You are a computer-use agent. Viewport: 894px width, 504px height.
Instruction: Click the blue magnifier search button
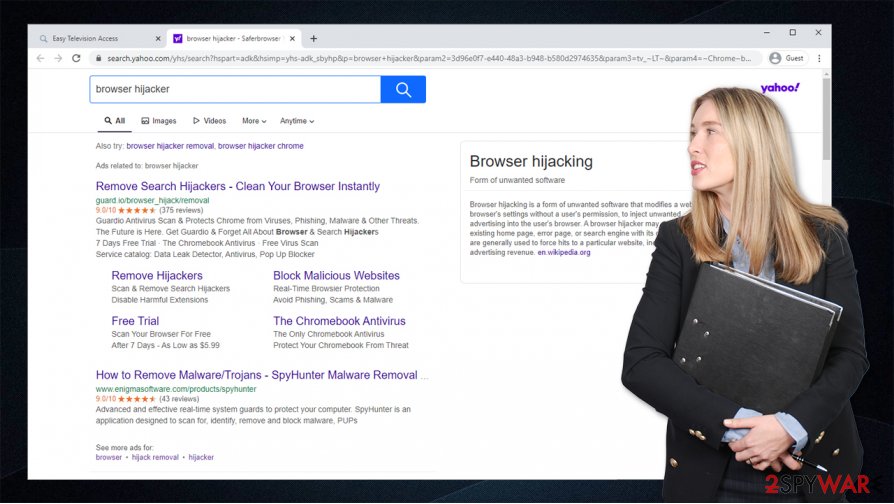[x=403, y=90]
